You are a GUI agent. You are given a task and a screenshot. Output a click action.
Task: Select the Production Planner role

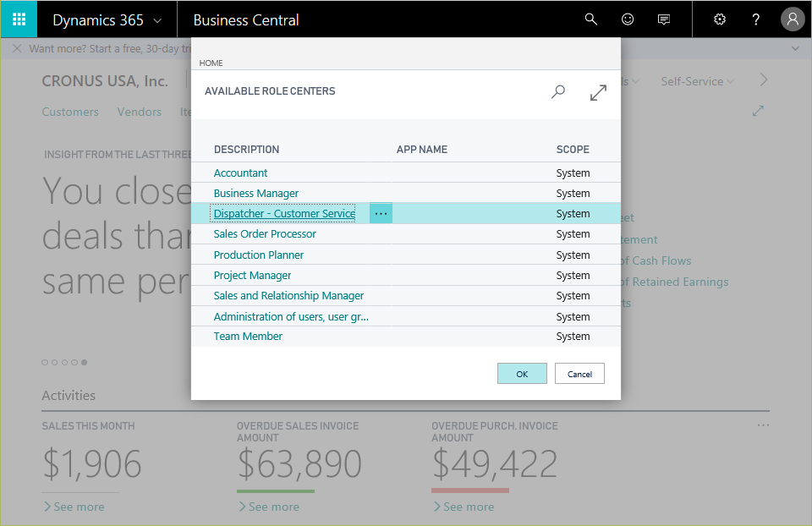pos(259,255)
